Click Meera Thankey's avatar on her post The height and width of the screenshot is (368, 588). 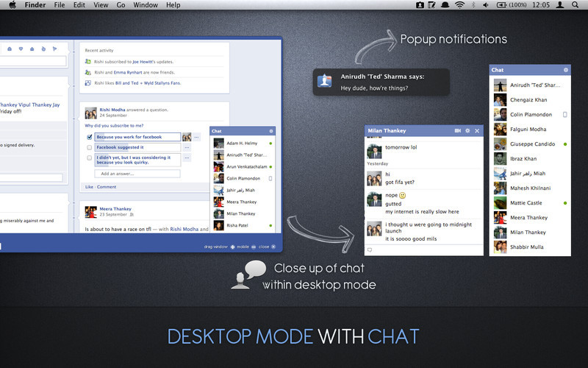click(x=90, y=212)
